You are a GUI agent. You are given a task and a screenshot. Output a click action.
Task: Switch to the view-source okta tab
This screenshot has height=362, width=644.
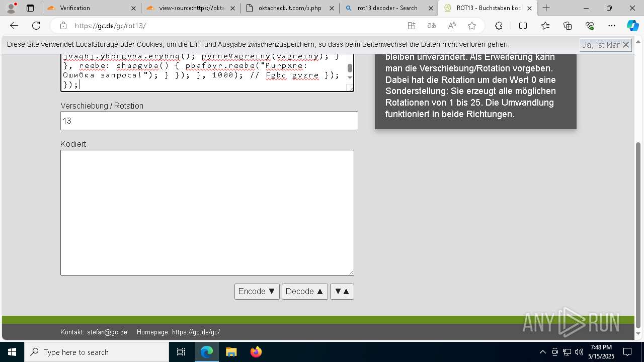point(190,8)
